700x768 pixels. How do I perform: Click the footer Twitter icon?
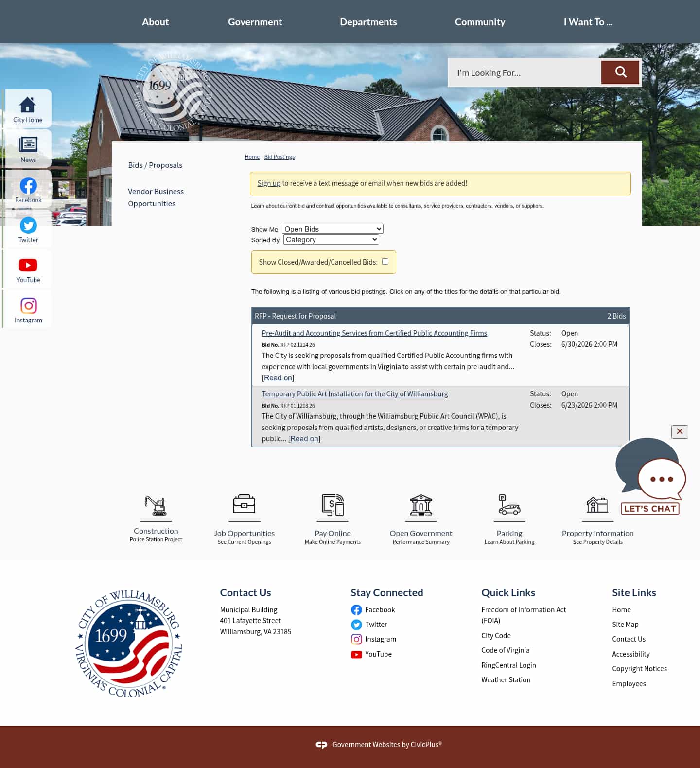356,625
